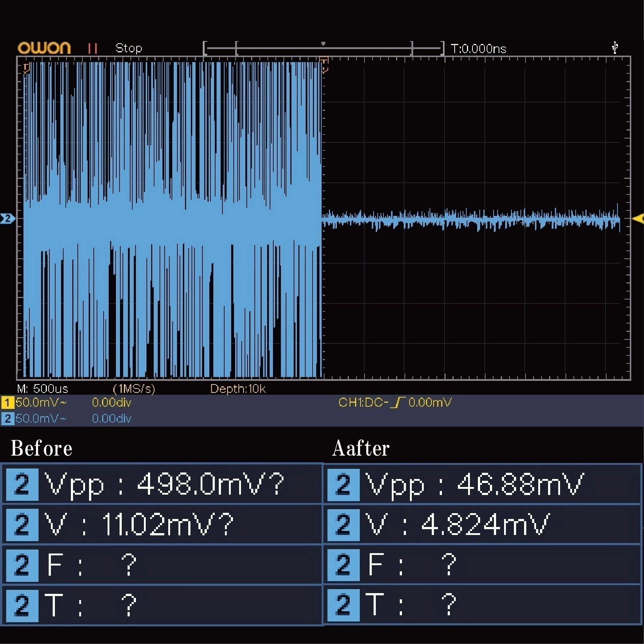
Task: Click the Stop acquisition status label
Action: [x=128, y=48]
